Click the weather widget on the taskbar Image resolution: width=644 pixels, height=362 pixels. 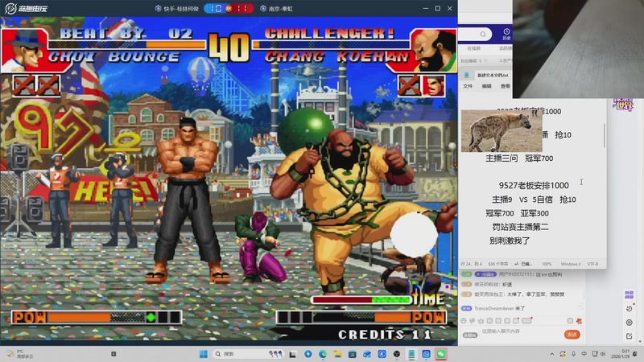click(x=19, y=354)
